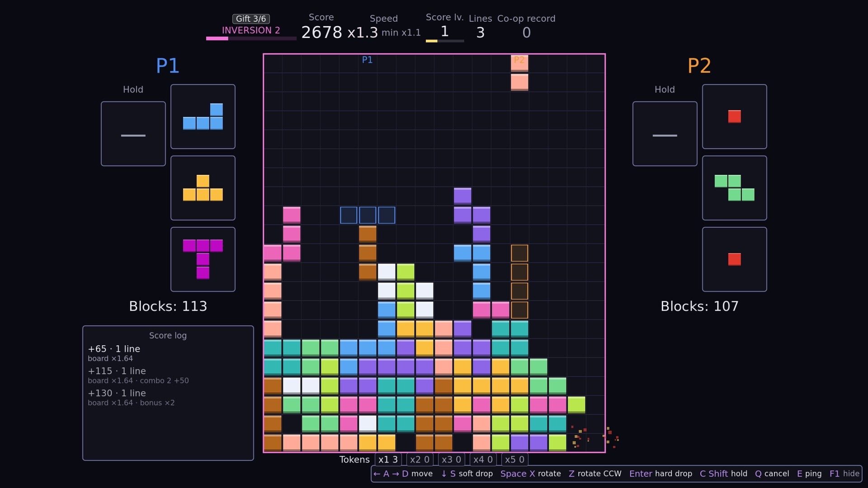This screenshot has width=868, height=488.
Task: Click P2's empty Hold slot
Action: 665,134
